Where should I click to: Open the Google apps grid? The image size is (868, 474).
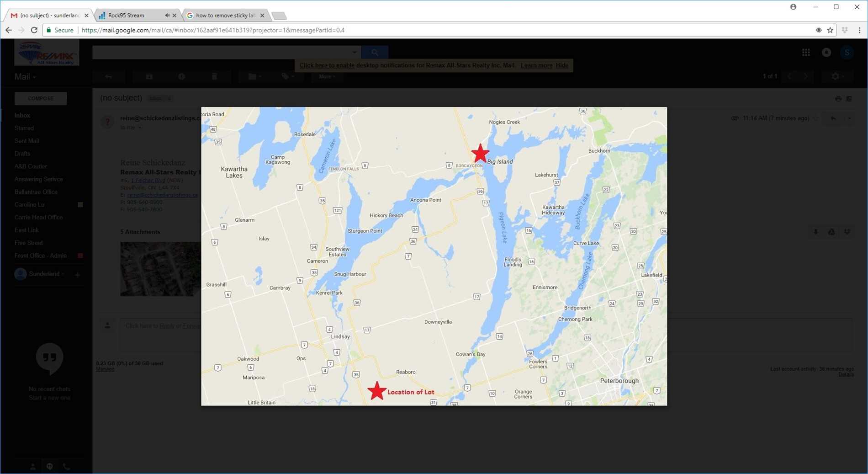pos(806,53)
